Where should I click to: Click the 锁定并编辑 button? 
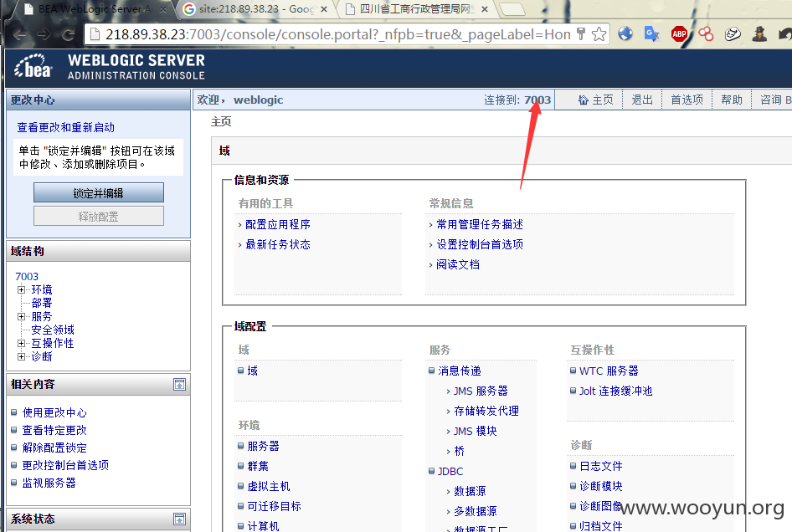point(99,193)
